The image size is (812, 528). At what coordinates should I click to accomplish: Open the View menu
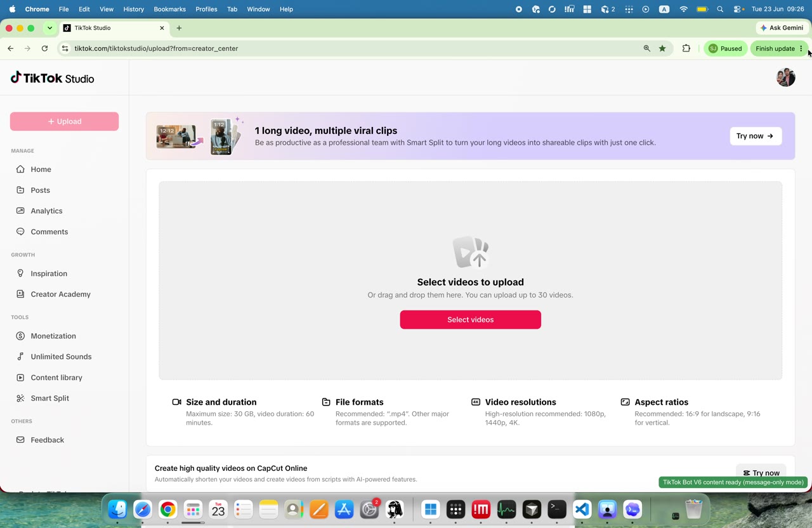pyautogui.click(x=107, y=9)
